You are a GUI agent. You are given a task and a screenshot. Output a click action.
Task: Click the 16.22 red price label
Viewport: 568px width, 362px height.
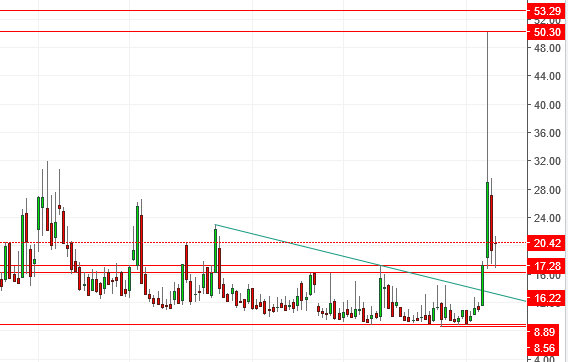[547, 298]
